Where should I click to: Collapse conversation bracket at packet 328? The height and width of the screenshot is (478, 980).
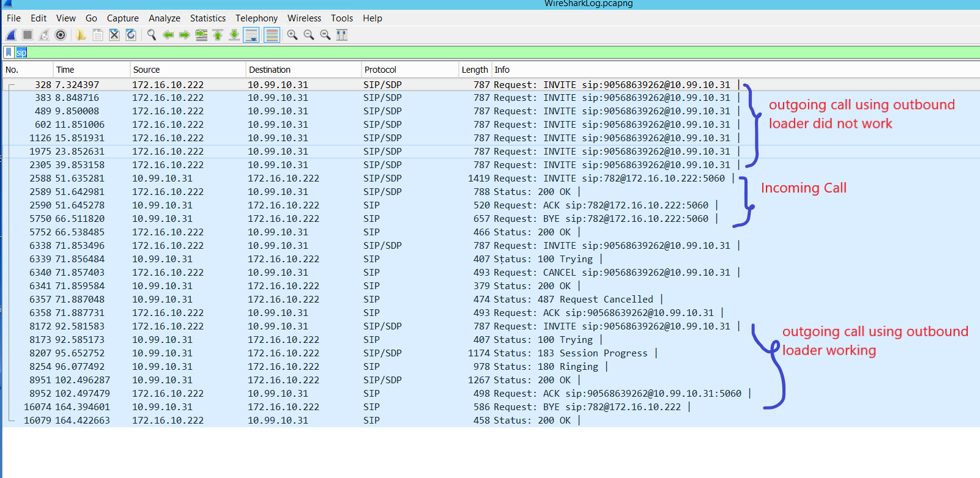click(x=10, y=86)
